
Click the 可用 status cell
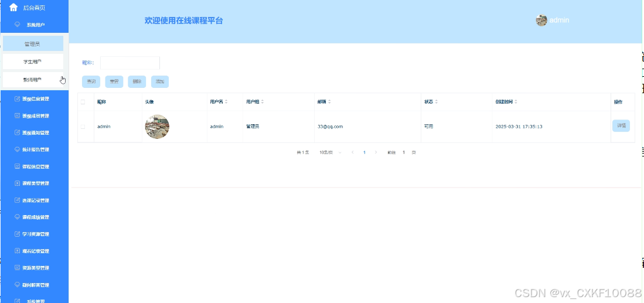428,127
